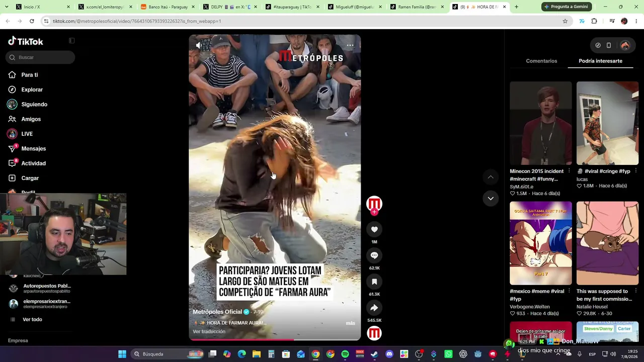Go to previous video with up chevron
The height and width of the screenshot is (362, 644).
click(491, 177)
